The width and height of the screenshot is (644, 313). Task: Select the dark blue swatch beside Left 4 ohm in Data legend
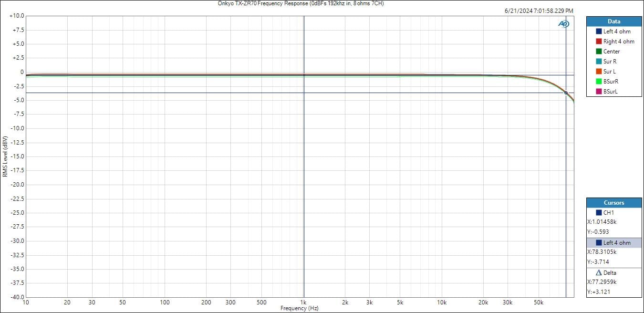[x=598, y=31]
